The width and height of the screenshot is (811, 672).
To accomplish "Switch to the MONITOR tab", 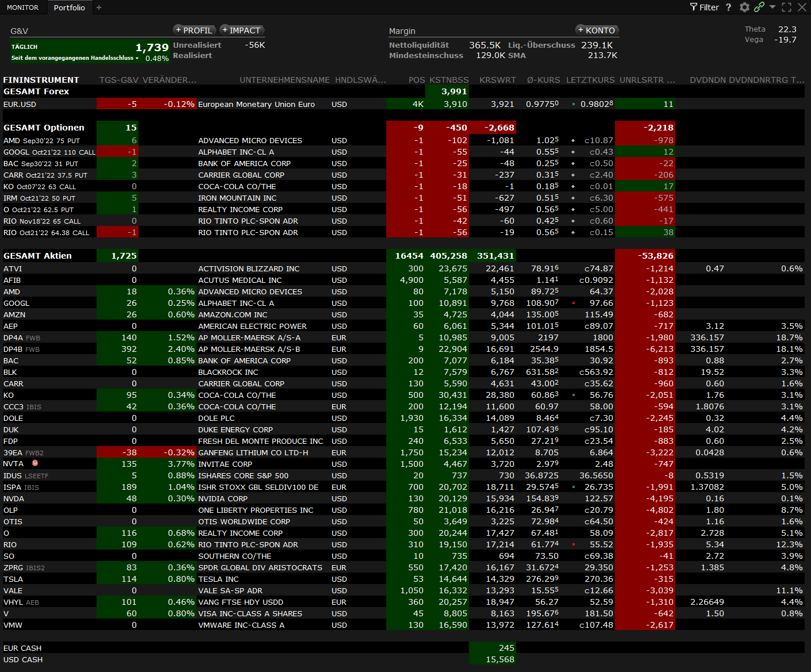I will (x=23, y=7).
